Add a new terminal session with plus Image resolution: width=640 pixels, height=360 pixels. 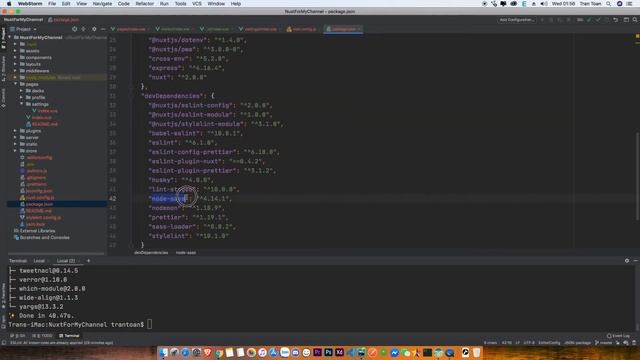tap(89, 260)
